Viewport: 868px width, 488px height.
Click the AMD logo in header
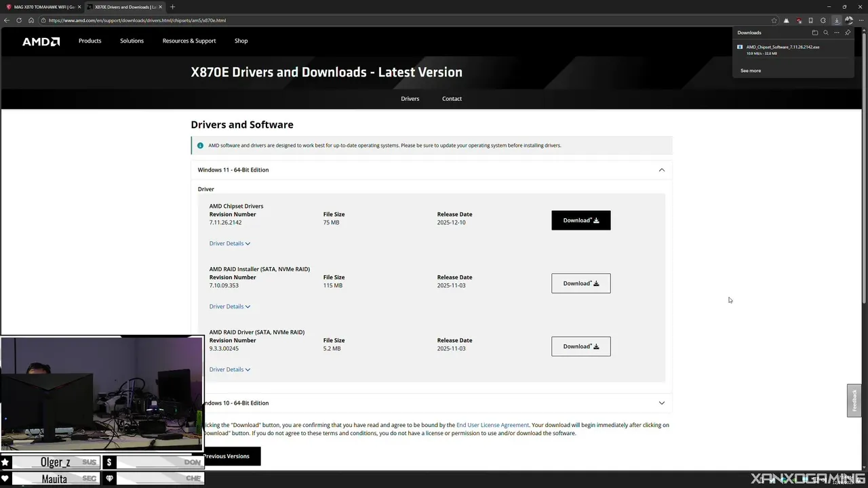pyautogui.click(x=41, y=41)
